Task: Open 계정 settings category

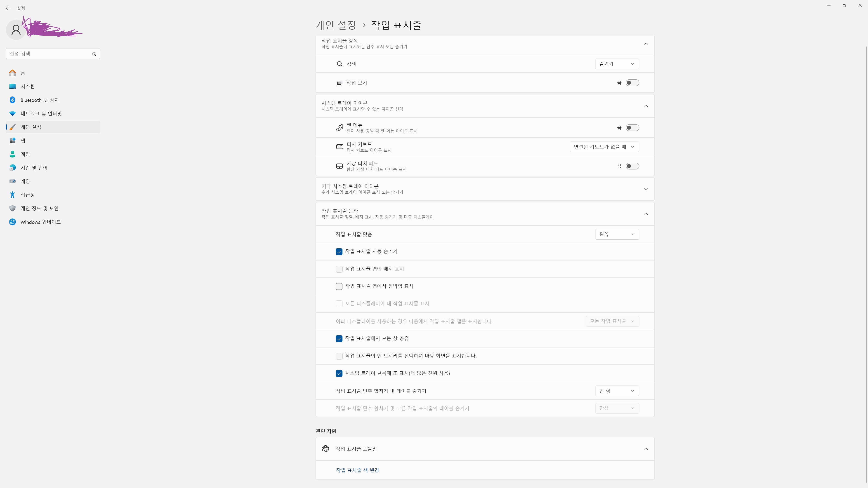Action: tap(53, 154)
